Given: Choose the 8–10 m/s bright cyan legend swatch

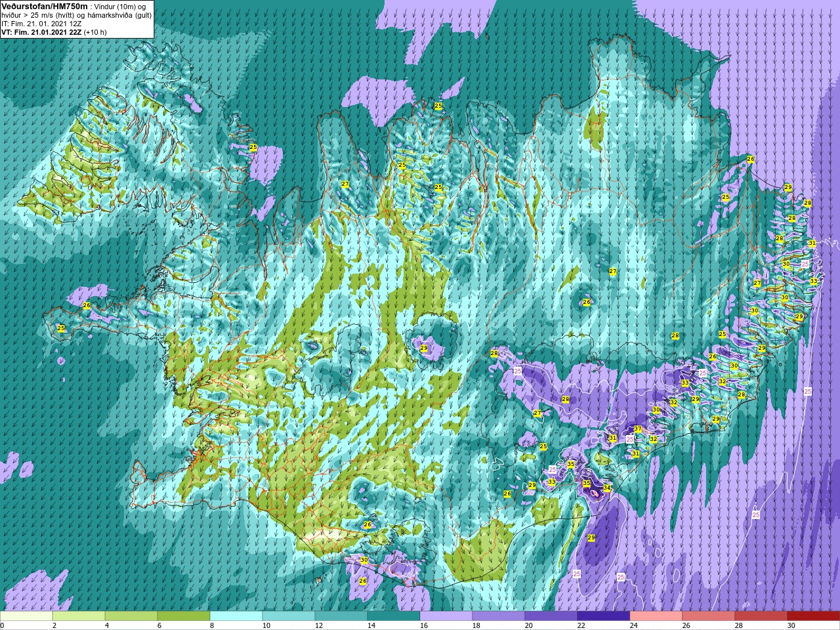Looking at the screenshot, I should click(236, 616).
